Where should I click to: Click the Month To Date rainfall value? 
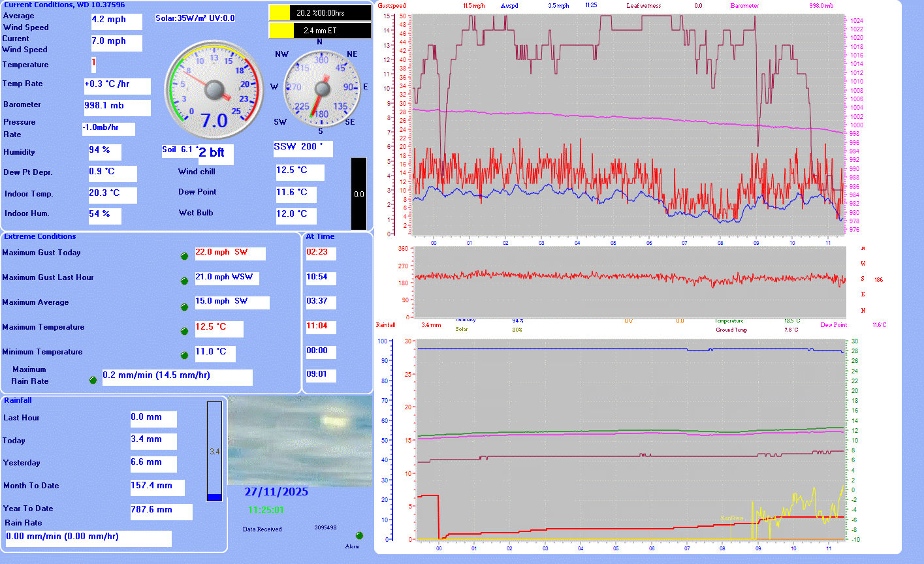[157, 487]
